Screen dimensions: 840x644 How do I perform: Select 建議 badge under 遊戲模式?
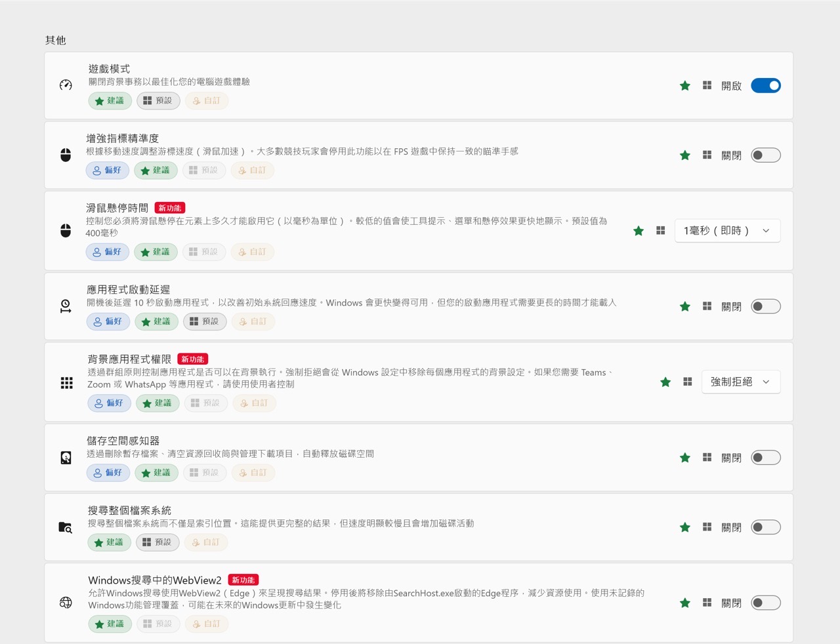(x=110, y=101)
